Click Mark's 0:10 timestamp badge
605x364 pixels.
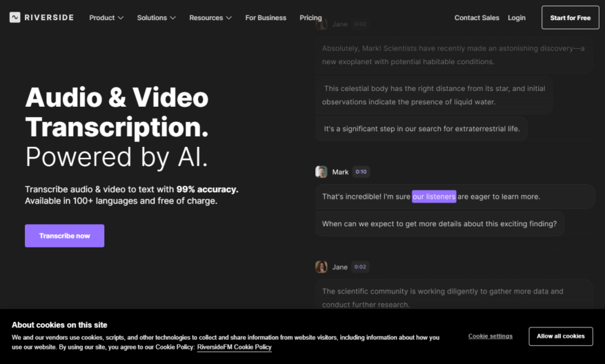[x=361, y=172]
